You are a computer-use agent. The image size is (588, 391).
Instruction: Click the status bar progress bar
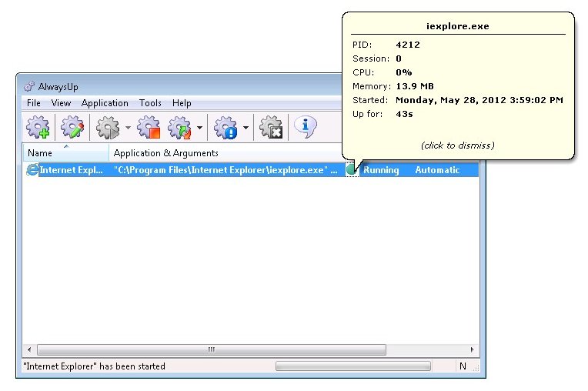[352, 366]
